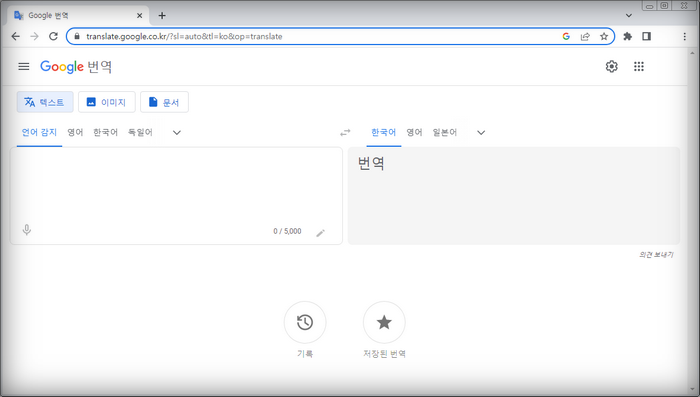
Task: Share this page from address bar
Action: 585,37
